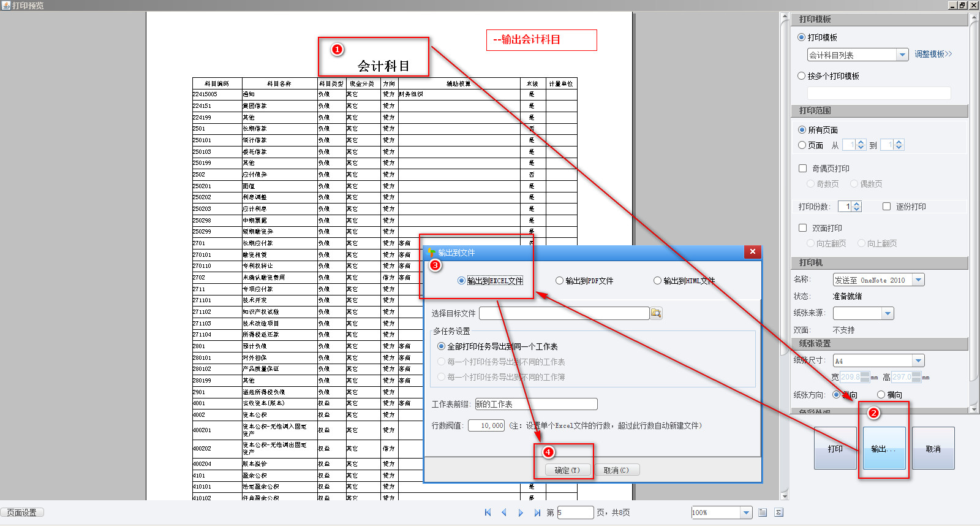
Task: Click the sigma summary icon
Action: (778, 513)
